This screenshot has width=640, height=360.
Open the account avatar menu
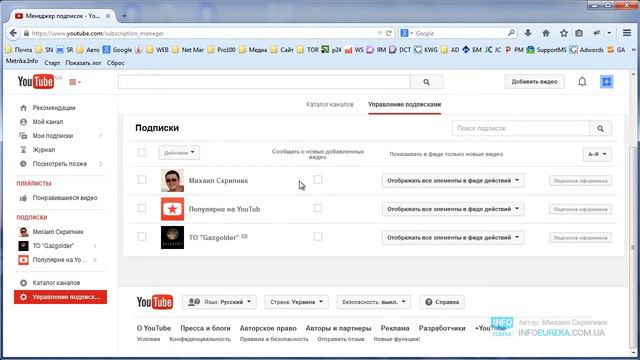tap(607, 82)
